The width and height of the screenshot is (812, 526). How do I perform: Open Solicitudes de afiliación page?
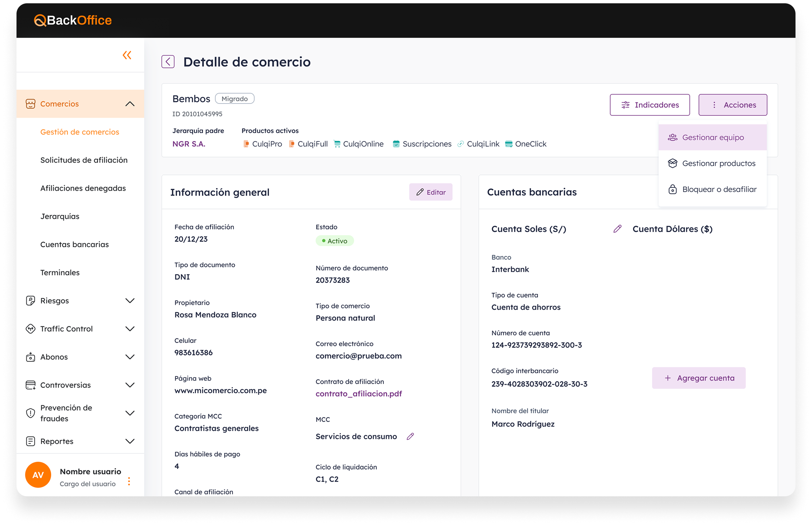pyautogui.click(x=84, y=160)
